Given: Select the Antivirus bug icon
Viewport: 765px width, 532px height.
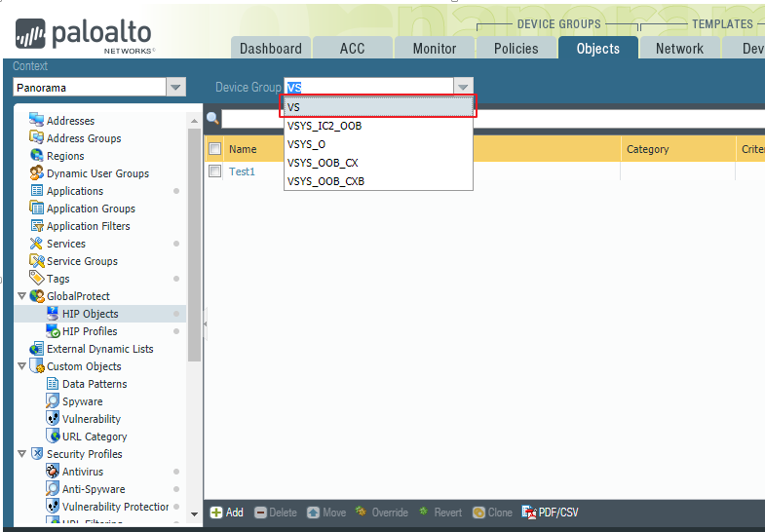Looking at the screenshot, I should pos(53,471).
